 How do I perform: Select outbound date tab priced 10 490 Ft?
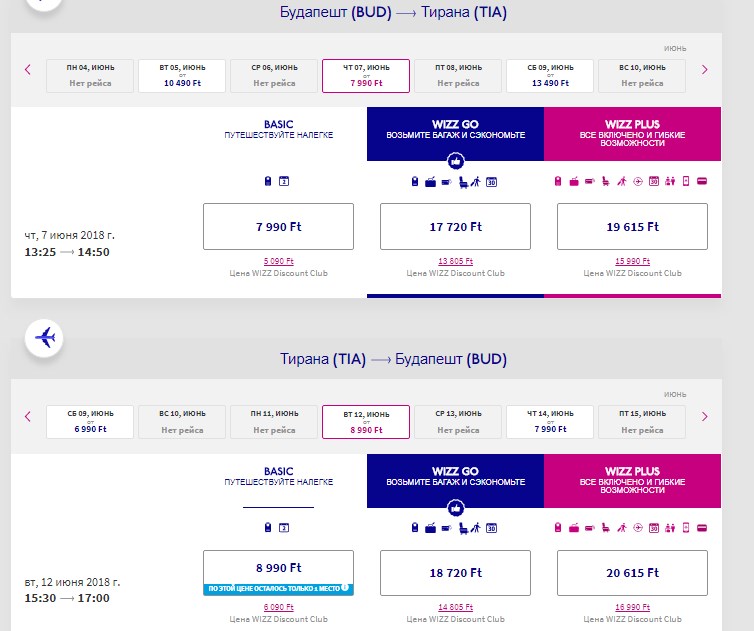point(181,75)
